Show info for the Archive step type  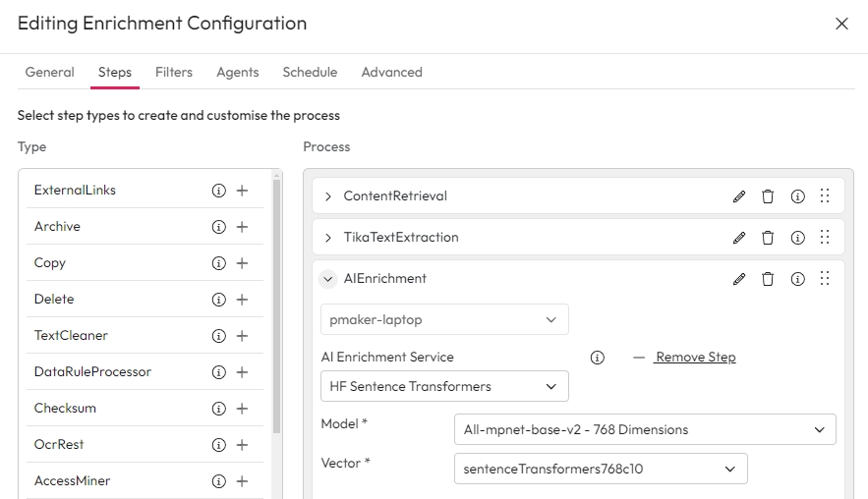(x=219, y=227)
